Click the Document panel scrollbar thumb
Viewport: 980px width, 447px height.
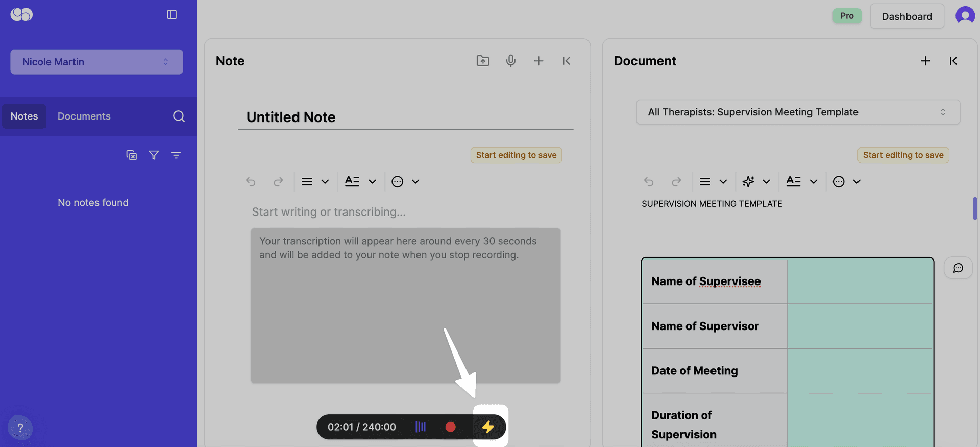975,208
